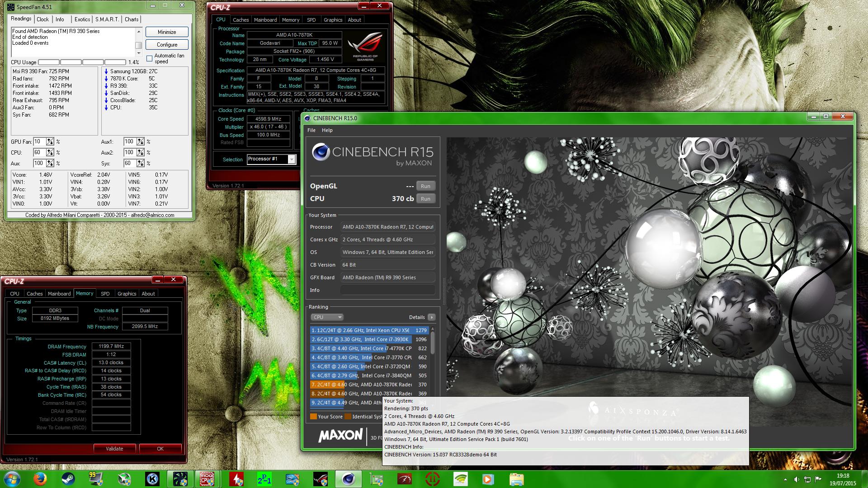This screenshot has height=488, width=868.
Task: Click SpeedFan Minimize button
Action: pyautogui.click(x=167, y=32)
